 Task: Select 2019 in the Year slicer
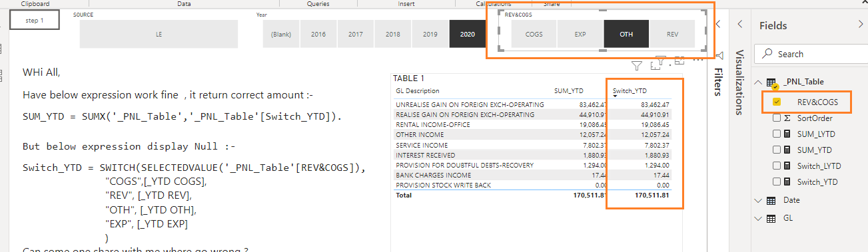430,33
